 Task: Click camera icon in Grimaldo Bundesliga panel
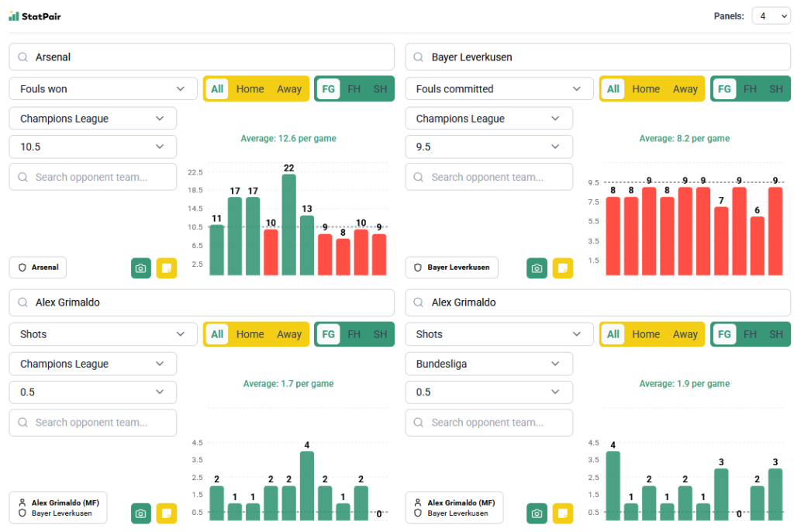(x=537, y=513)
